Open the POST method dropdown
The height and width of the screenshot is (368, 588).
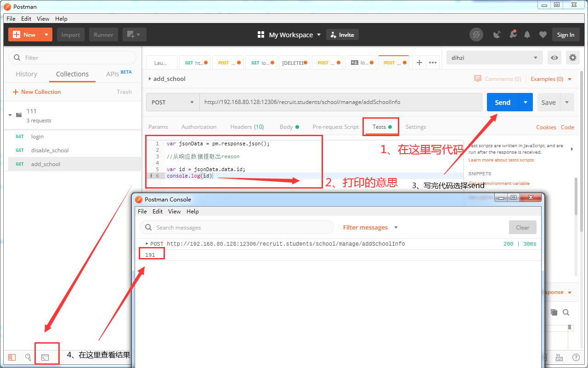(x=173, y=102)
